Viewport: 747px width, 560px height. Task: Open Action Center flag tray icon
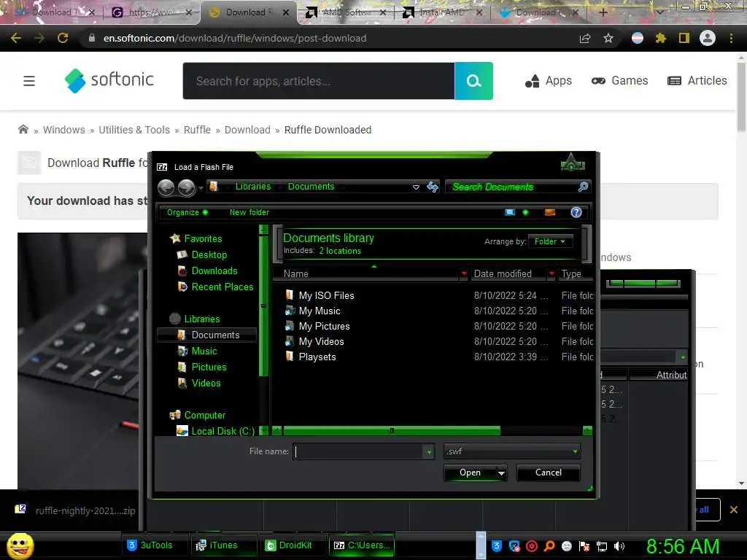click(584, 546)
